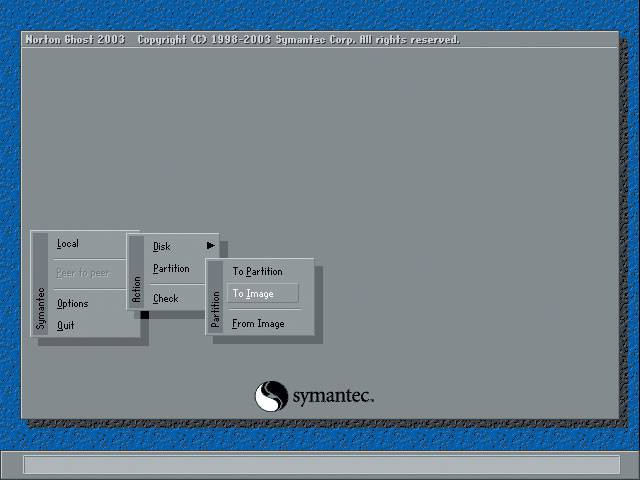Viewport: 640px width, 480px height.
Task: Open the Local menu
Action: pos(68,244)
